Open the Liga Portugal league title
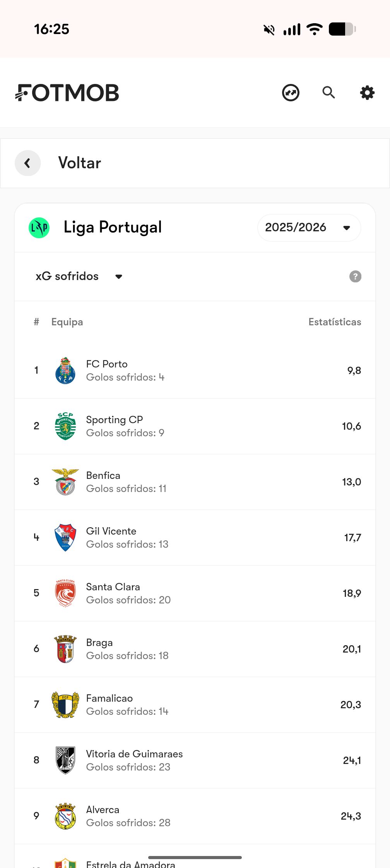390x868 pixels. coord(113,227)
